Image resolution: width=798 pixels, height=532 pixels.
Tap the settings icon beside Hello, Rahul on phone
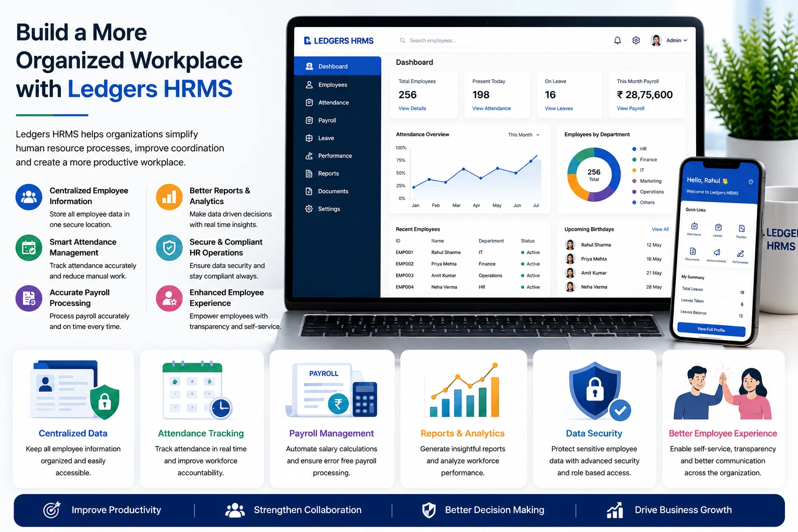pos(751,182)
